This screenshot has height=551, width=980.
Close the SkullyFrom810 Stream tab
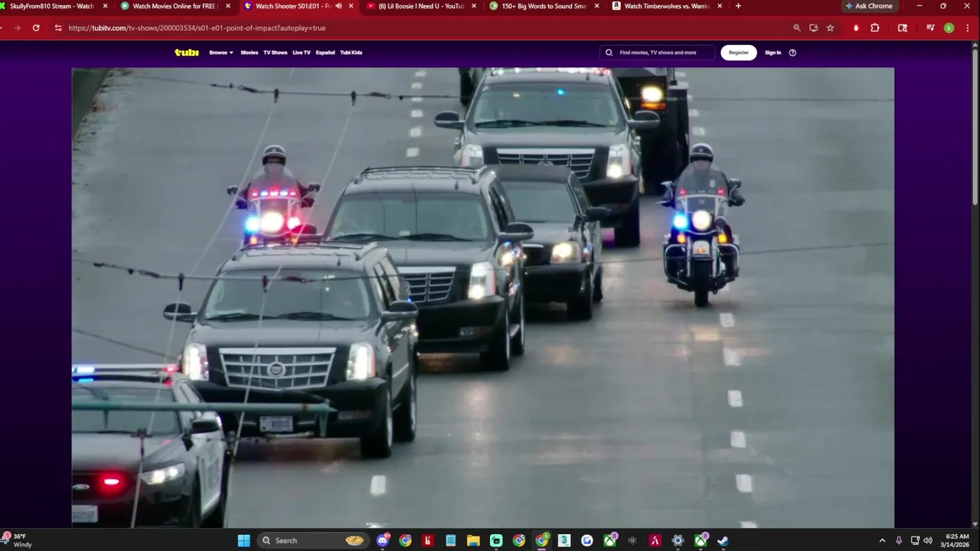tap(105, 6)
